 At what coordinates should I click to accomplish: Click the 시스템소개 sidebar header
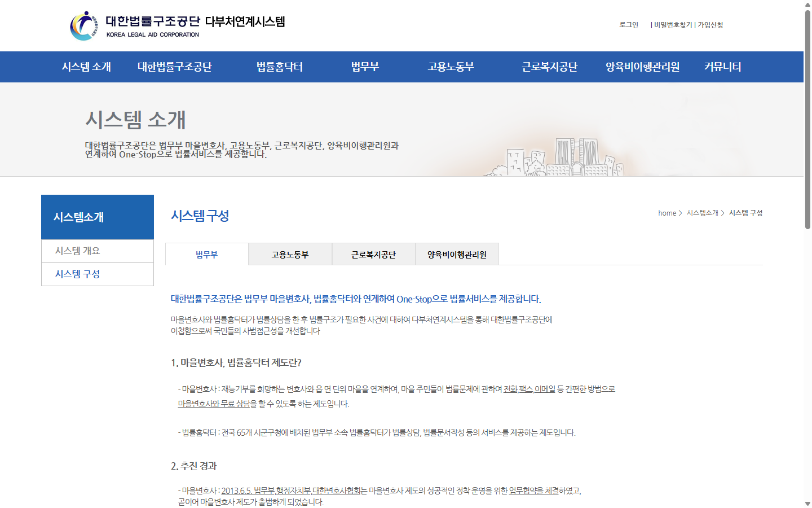coord(98,217)
